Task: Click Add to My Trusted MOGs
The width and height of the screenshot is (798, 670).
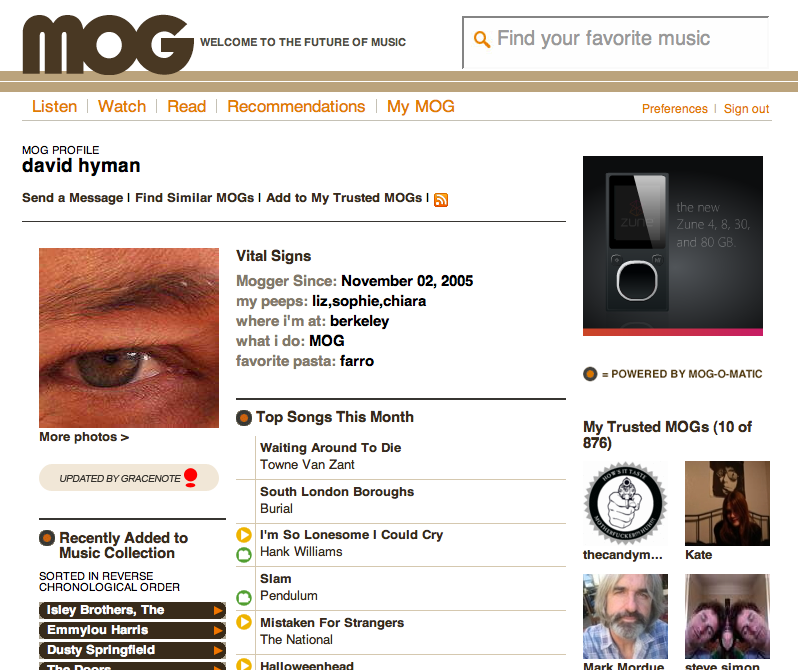Action: 344,198
